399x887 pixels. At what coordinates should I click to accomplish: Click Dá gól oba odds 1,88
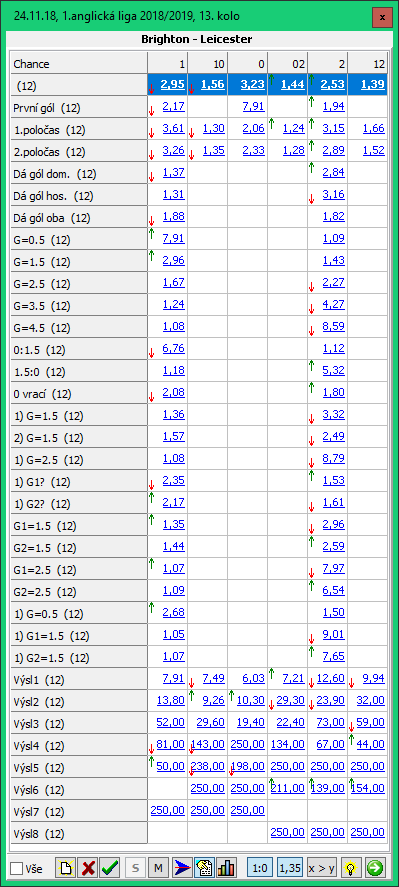point(173,216)
